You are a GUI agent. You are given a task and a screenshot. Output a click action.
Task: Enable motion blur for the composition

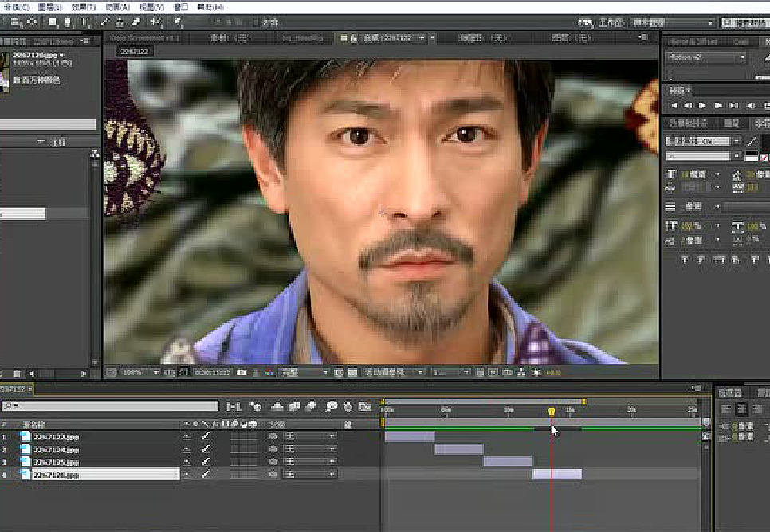(311, 406)
